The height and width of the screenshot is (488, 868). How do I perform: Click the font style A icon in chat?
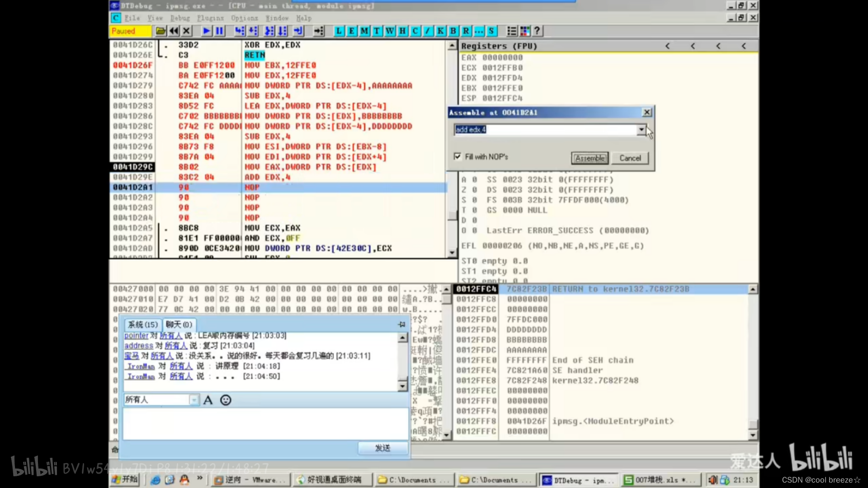(x=208, y=400)
